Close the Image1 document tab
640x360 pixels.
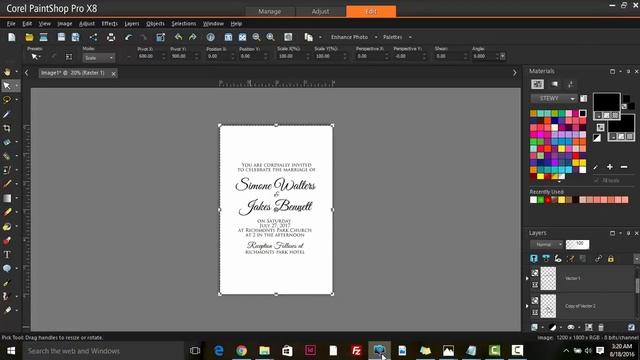tap(113, 73)
